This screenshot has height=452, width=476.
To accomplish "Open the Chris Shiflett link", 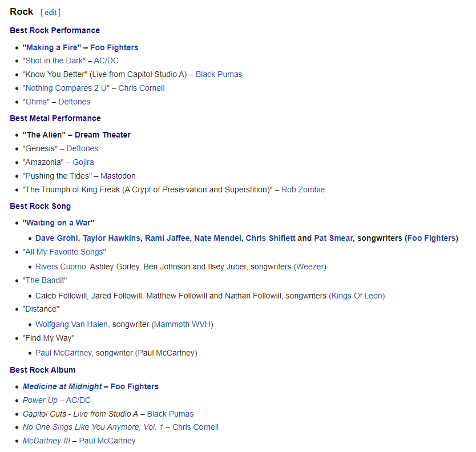I will pos(271,239).
